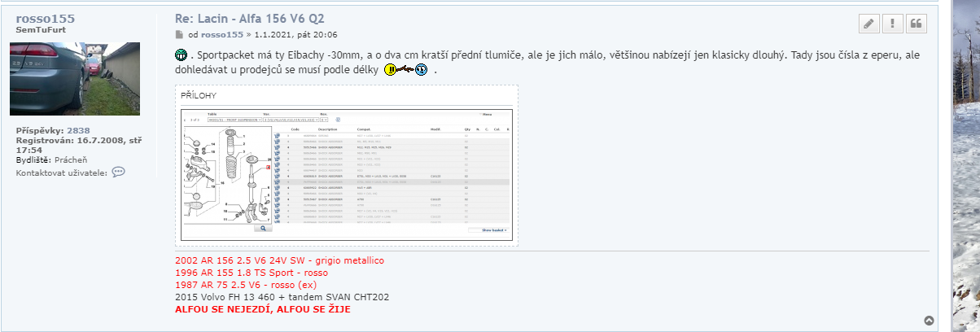Image resolution: width=980 pixels, height=332 pixels.
Task: View the user's posts via the 2838 count
Action: pos(78,130)
